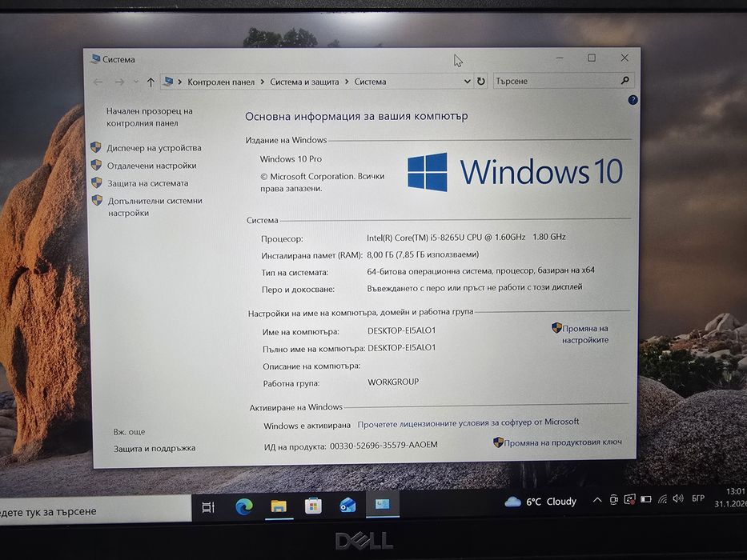Open Microsoft Edge from taskbar
Image resolution: width=747 pixels, height=560 pixels.
pyautogui.click(x=244, y=506)
